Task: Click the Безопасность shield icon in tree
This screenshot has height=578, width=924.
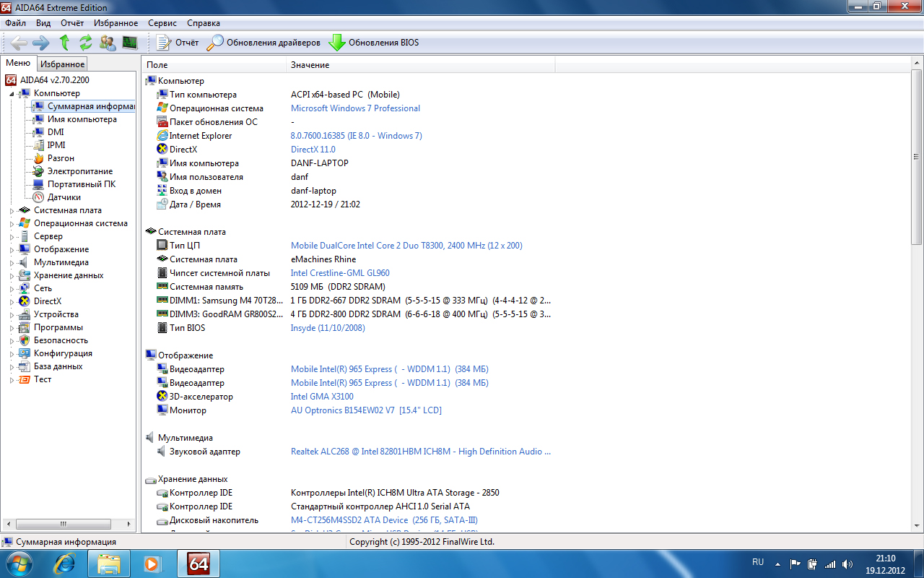Action: (25, 340)
